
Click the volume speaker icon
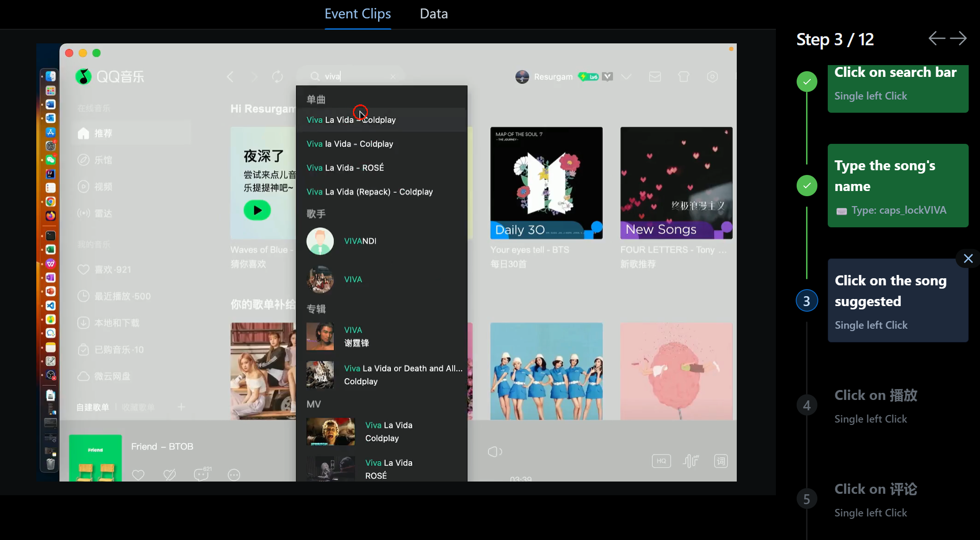tap(494, 452)
